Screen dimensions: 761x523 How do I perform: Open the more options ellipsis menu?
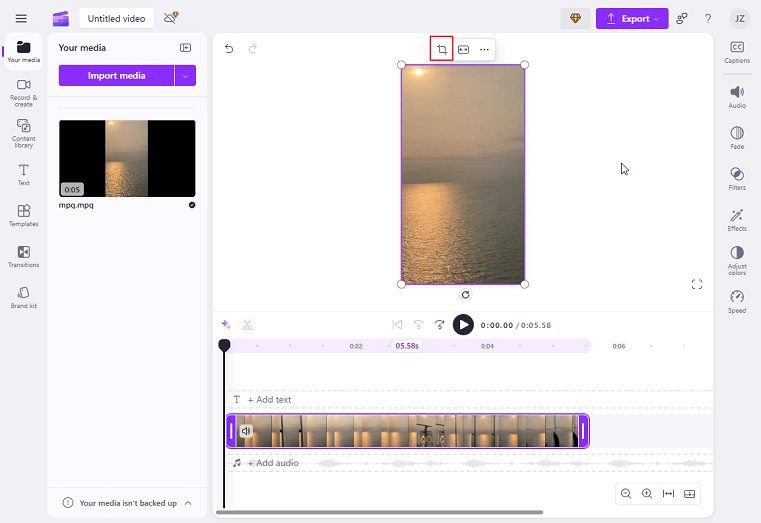click(484, 49)
